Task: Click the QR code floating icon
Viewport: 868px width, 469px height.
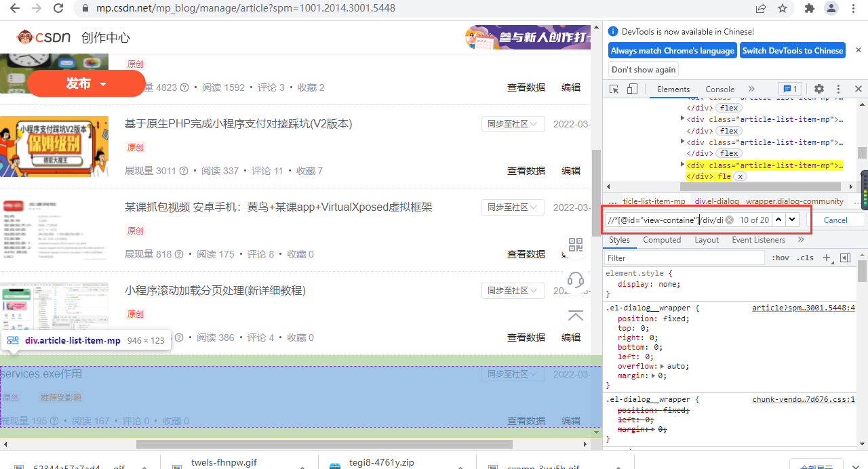Action: [x=576, y=245]
